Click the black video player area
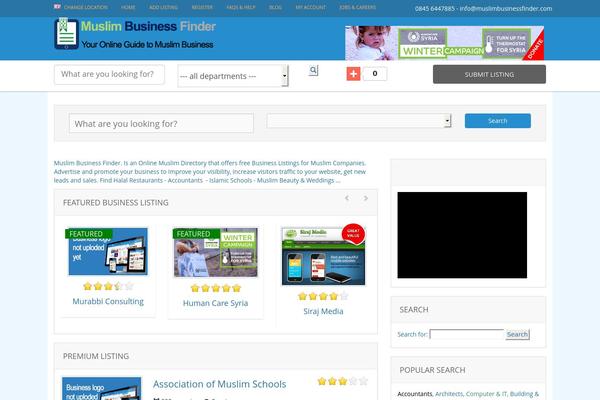 (x=462, y=235)
